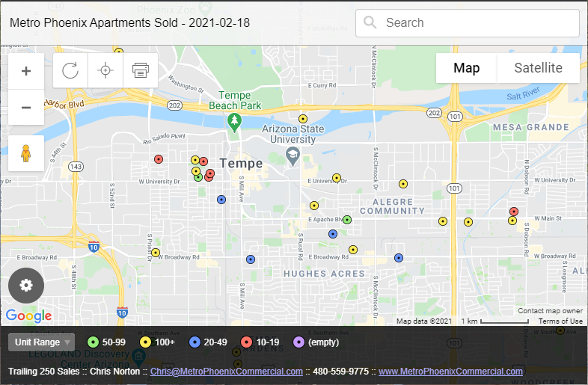
Task: Print the map using printer icon
Action: 141,70
